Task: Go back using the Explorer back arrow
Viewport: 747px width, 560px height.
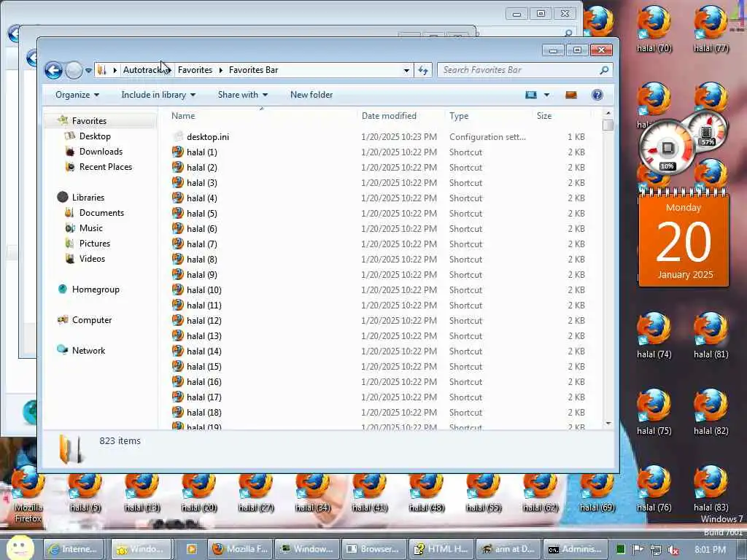Action: tap(53, 71)
